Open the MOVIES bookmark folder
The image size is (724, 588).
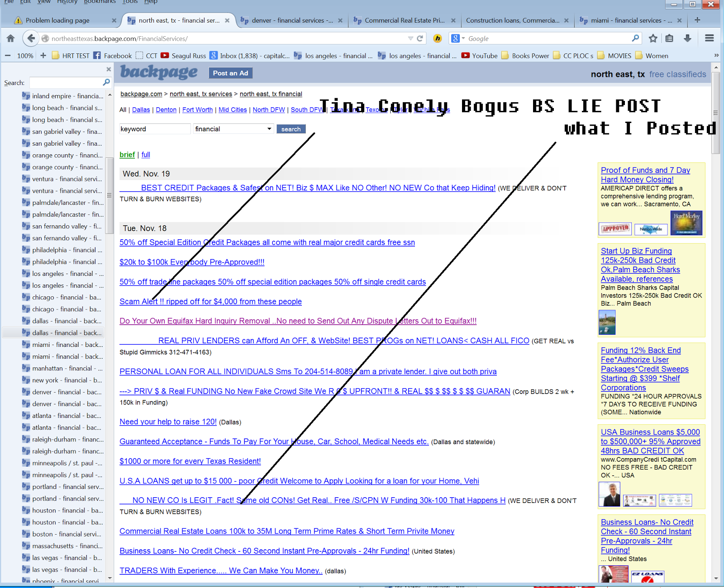(x=614, y=56)
